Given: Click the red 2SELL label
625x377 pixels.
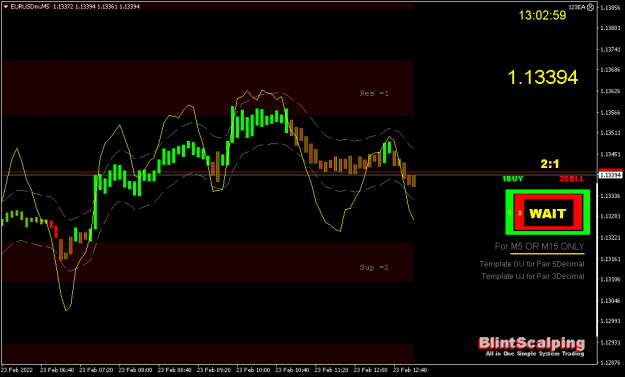Looking at the screenshot, I should pos(572,179).
